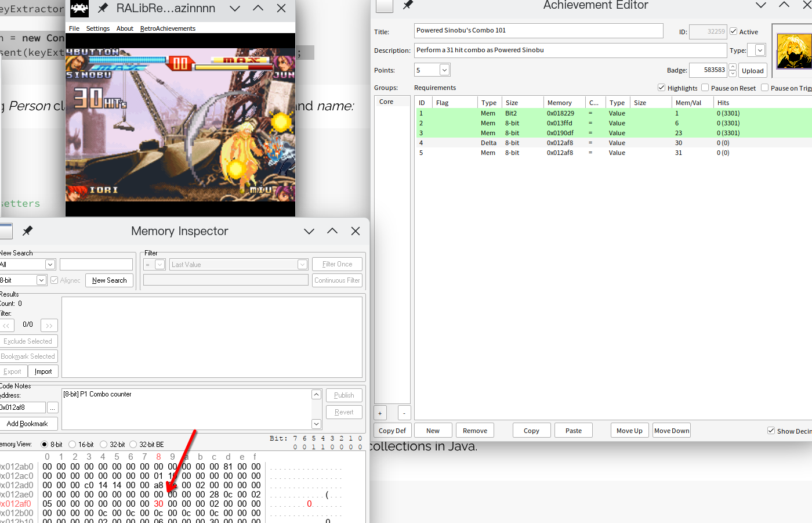
Task: Click the pin icon in Memory Inspector titlebar
Action: [x=27, y=231]
